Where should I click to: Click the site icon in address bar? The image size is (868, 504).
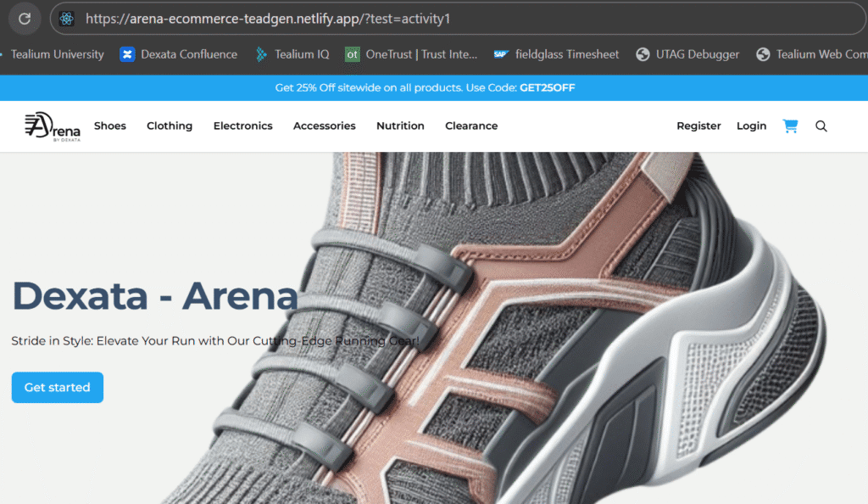click(67, 19)
